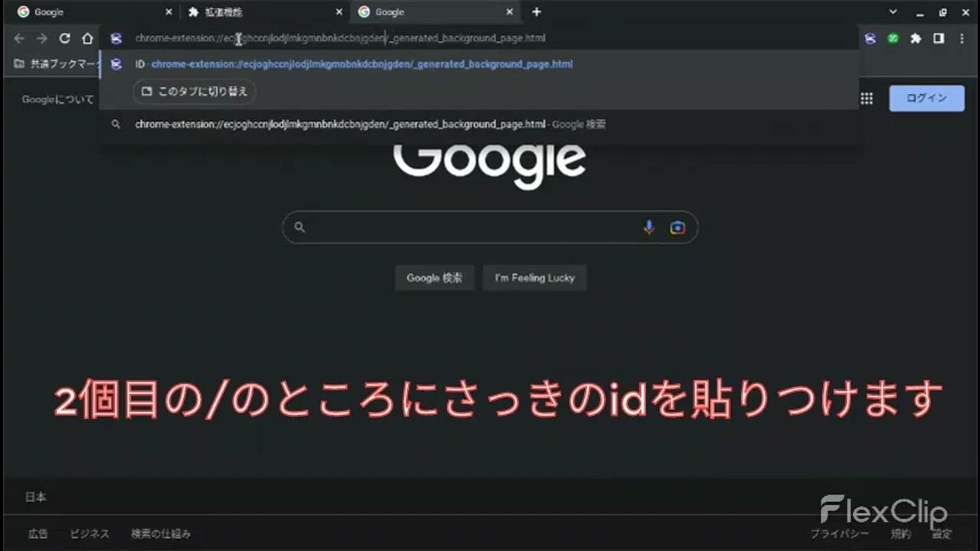Viewport: 980px width, 551px height.
Task: Click the forward navigation arrow
Action: 42,38
